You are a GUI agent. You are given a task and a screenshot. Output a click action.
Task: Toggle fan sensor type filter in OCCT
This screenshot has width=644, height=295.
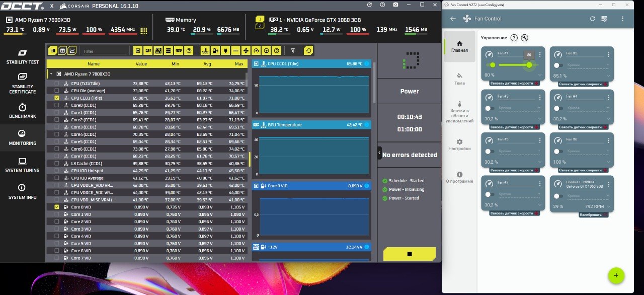(x=246, y=50)
